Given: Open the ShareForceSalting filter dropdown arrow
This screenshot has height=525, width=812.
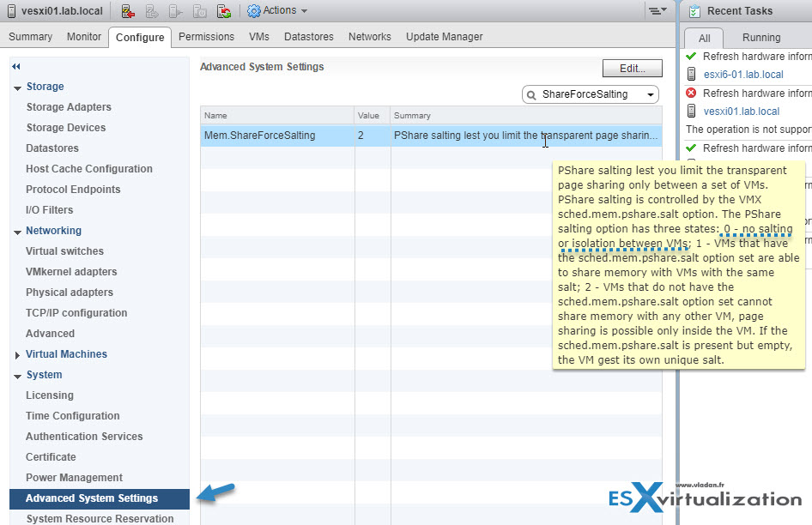Looking at the screenshot, I should pos(650,94).
